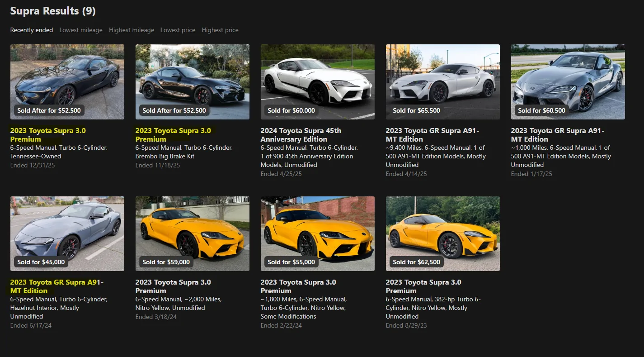644x357 pixels.
Task: Click the 'Sold for $59,000' badge
Action: (166, 262)
